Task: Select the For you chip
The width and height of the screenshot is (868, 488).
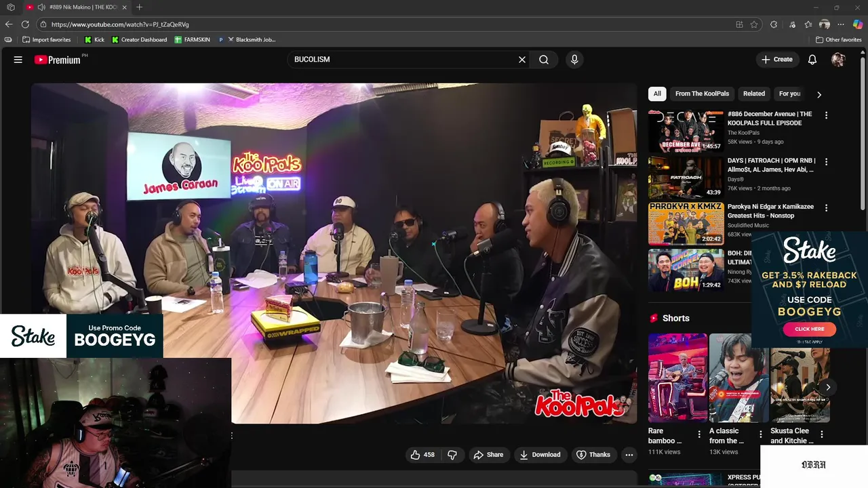Action: point(789,94)
